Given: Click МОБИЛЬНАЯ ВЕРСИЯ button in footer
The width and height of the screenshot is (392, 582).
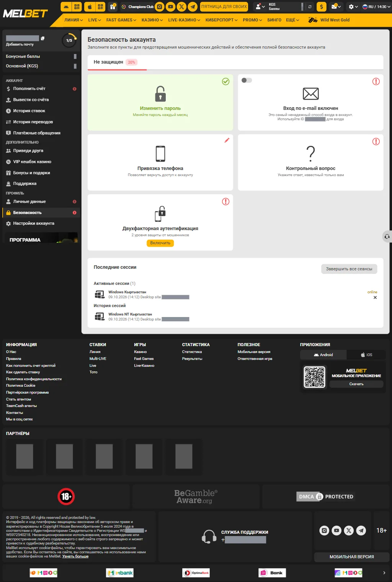Looking at the screenshot, I should [352, 557].
